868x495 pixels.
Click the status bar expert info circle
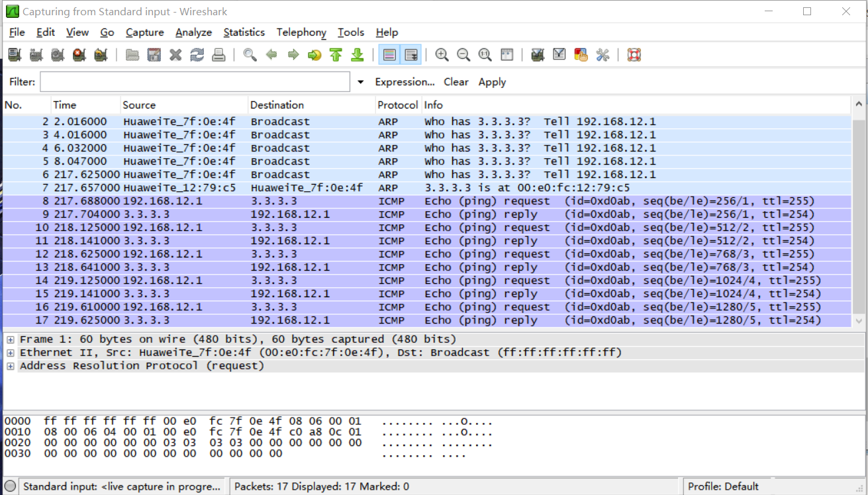10,486
